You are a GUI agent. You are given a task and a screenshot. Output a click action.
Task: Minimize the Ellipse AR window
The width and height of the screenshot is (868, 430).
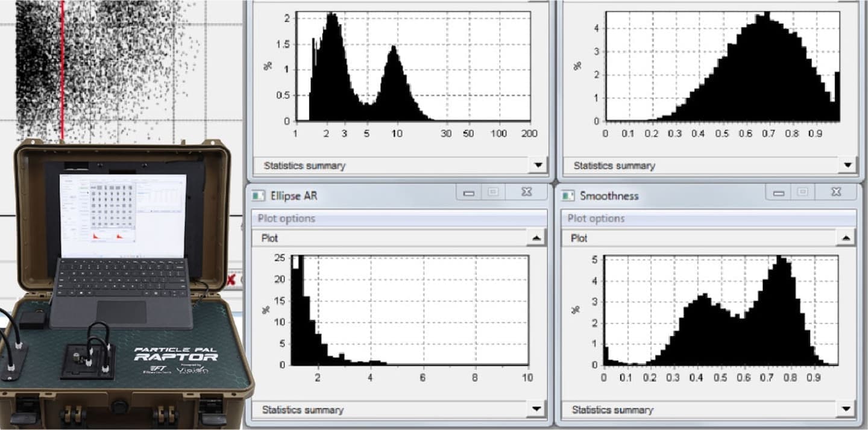(469, 193)
